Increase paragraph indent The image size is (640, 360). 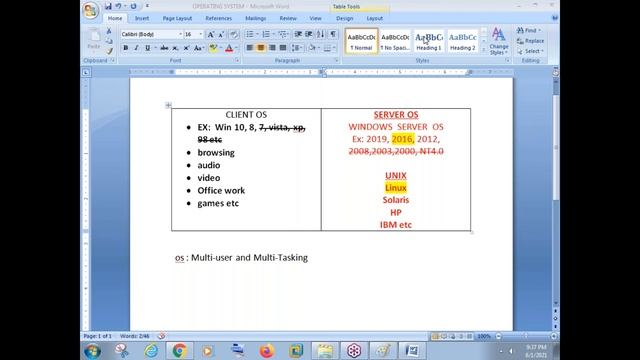click(x=309, y=34)
